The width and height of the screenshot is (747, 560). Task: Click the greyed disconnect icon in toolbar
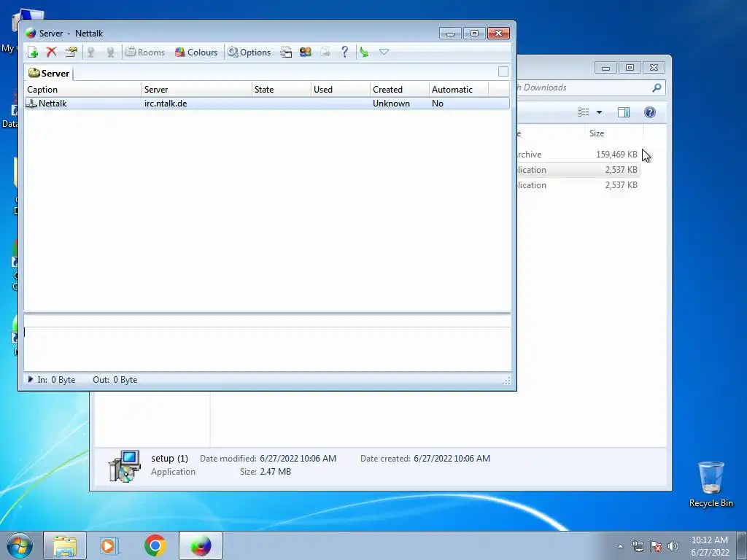[x=111, y=52]
